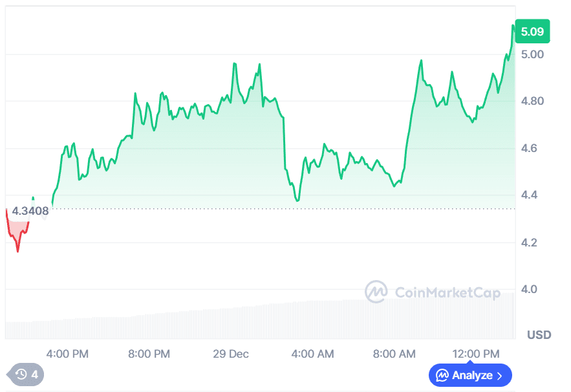Open the CoinMarketCap watermark text
The image size is (571, 392).
(x=447, y=293)
